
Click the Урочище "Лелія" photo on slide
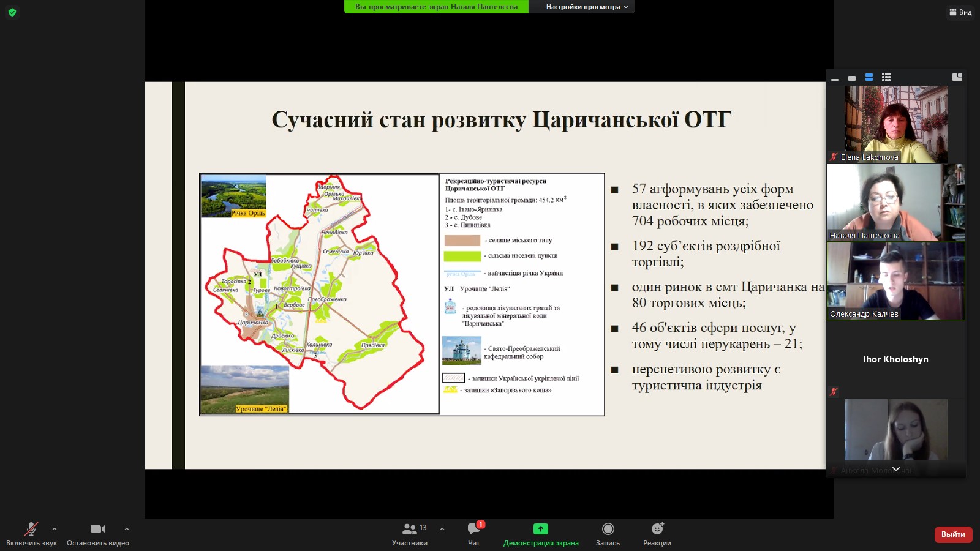(244, 390)
